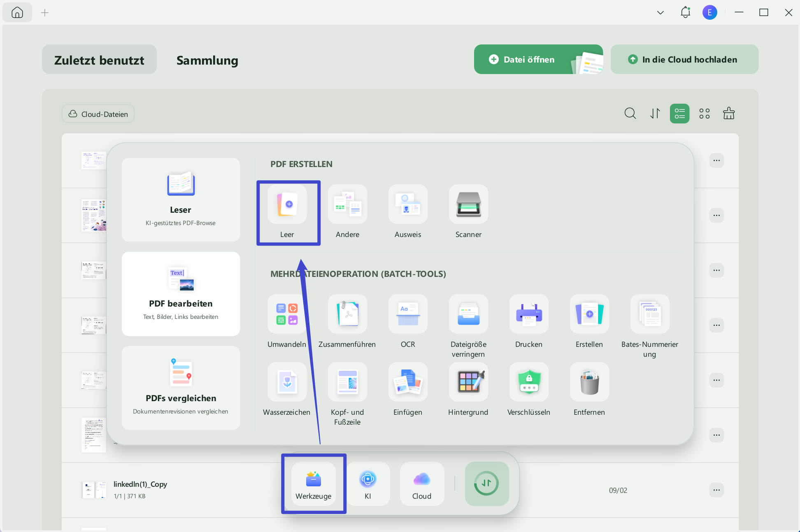This screenshot has height=532, width=800.
Task: Switch to grid view
Action: 705,113
